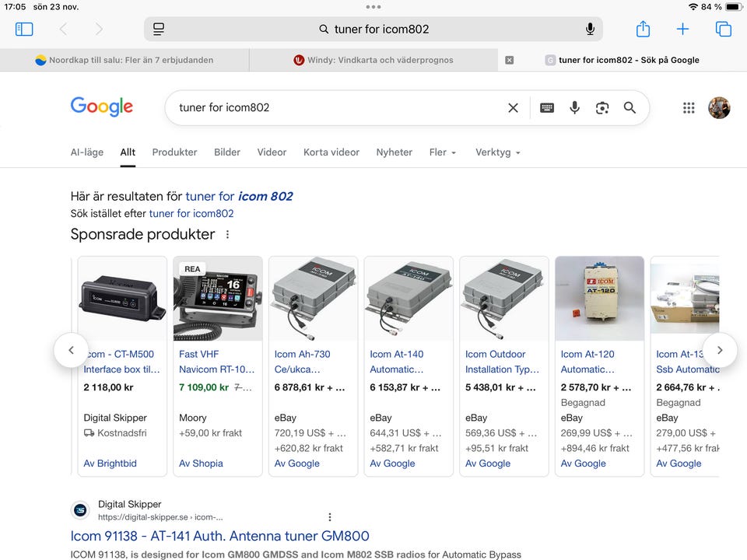
Task: Open corrected search tuner for icom 802
Action: click(239, 196)
